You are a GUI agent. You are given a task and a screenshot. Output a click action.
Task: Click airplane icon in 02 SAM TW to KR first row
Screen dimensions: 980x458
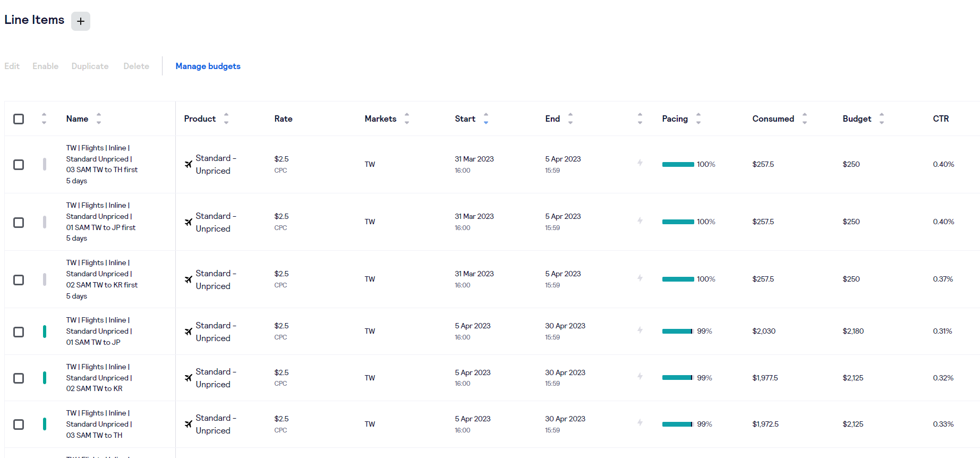click(188, 279)
